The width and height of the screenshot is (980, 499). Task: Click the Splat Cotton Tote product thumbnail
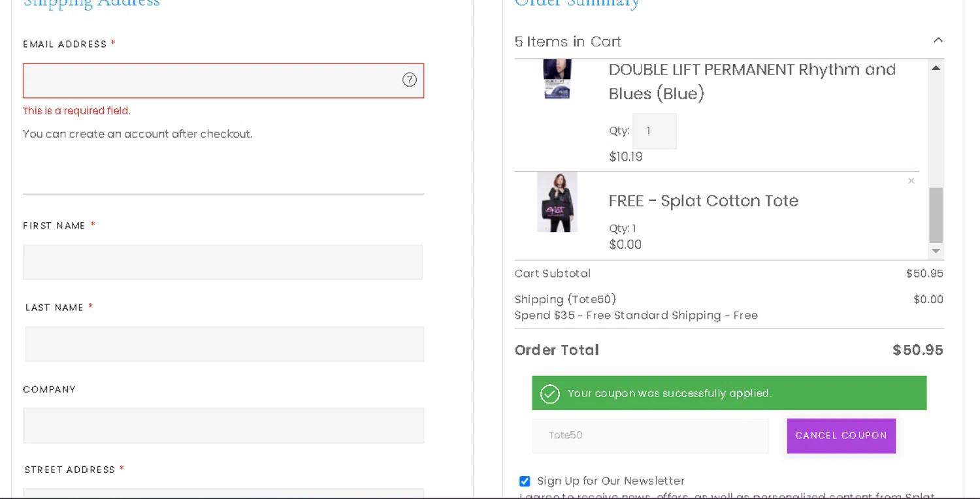(x=557, y=202)
